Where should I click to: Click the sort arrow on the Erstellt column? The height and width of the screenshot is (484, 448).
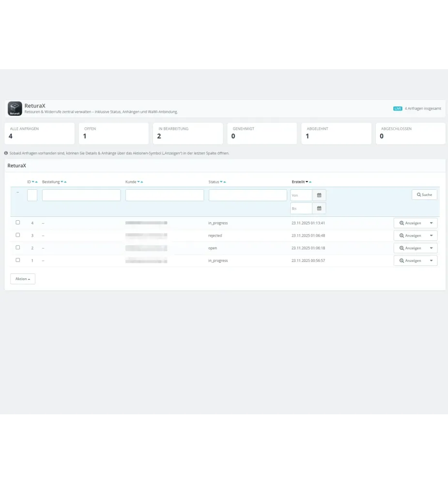click(308, 181)
